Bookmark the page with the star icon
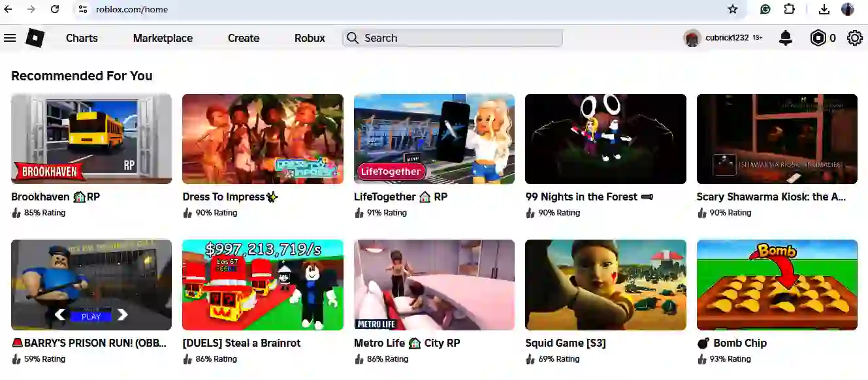The height and width of the screenshot is (380, 868). (733, 9)
